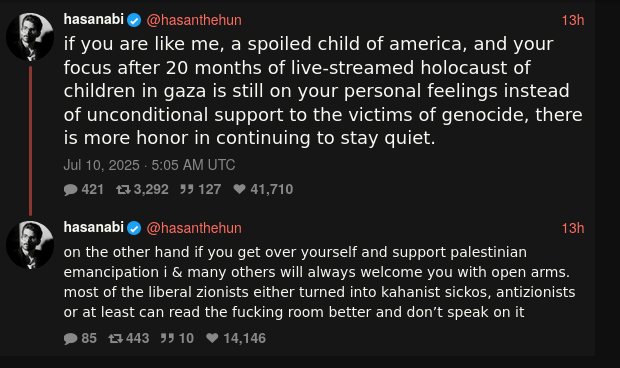Screen dimensions: 620x368
Task: Open the 13h timestamp on first tweet
Action: click(573, 20)
